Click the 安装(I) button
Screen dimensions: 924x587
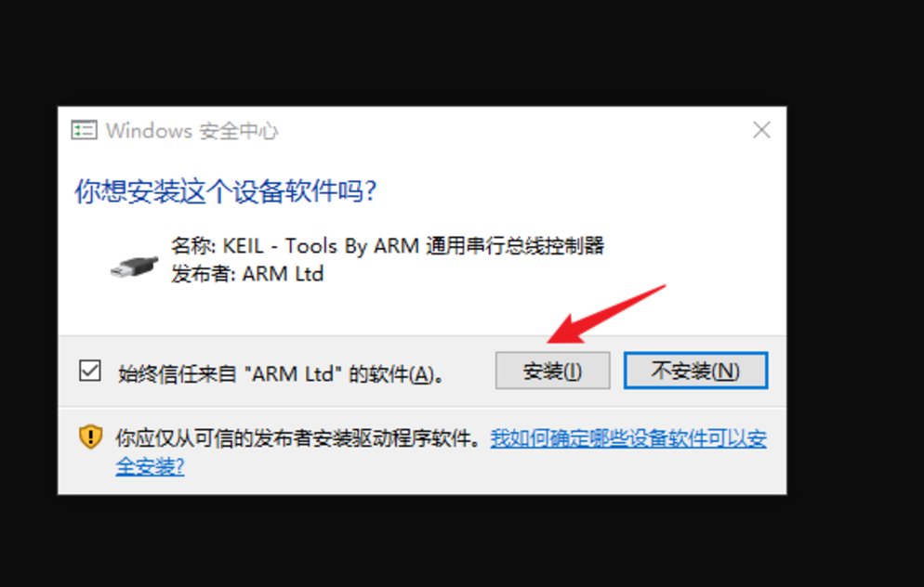coord(552,371)
